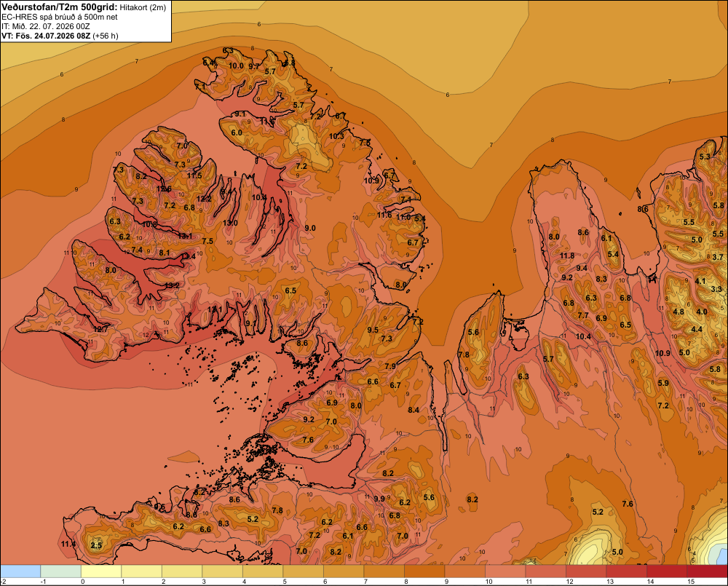Image resolution: width=728 pixels, height=586 pixels.
Task: Click the legend swatch between 7 and 8
Action: coord(384,571)
